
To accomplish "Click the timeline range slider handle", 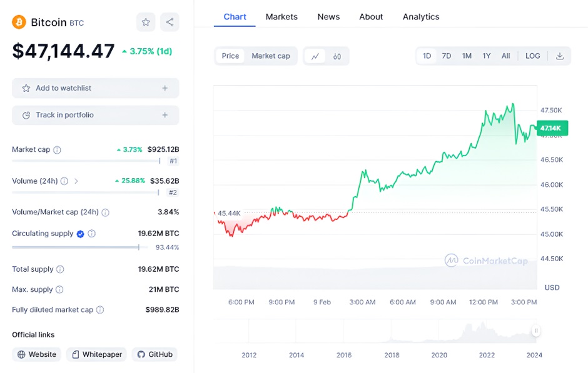I will pos(536,331).
